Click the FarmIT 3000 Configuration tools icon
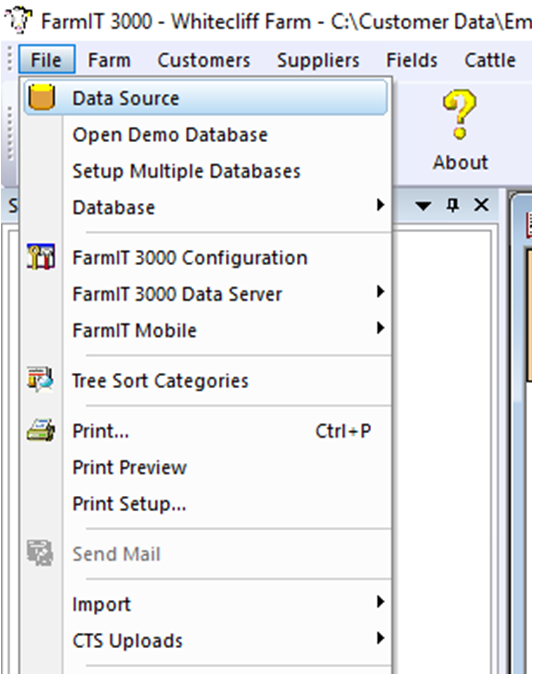Viewport: 533px width, 675px height. click(x=41, y=257)
